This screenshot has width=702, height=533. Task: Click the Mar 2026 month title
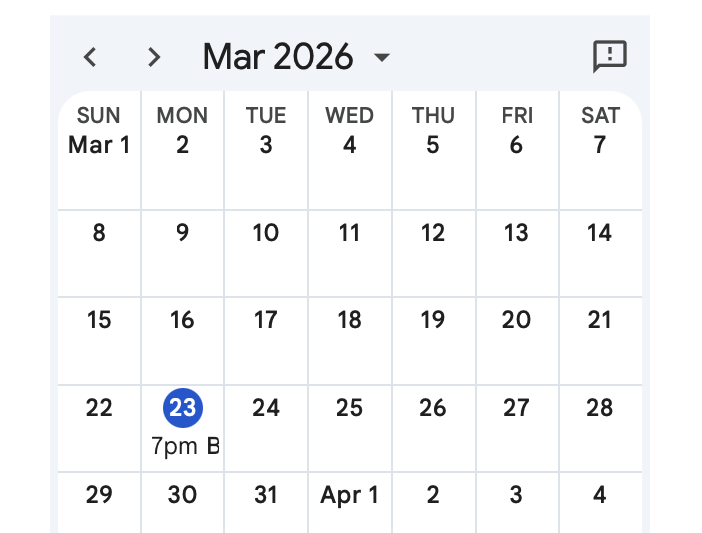[278, 57]
